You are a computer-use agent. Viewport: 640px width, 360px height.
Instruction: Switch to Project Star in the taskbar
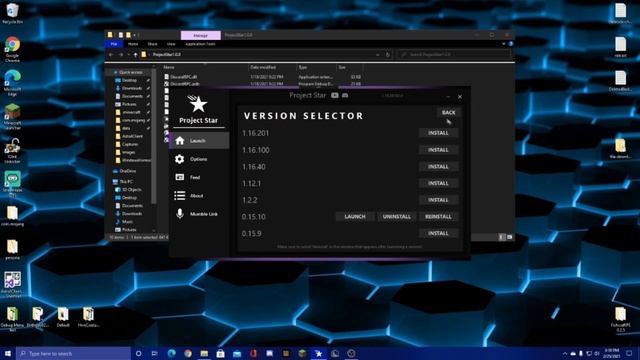click(x=318, y=353)
